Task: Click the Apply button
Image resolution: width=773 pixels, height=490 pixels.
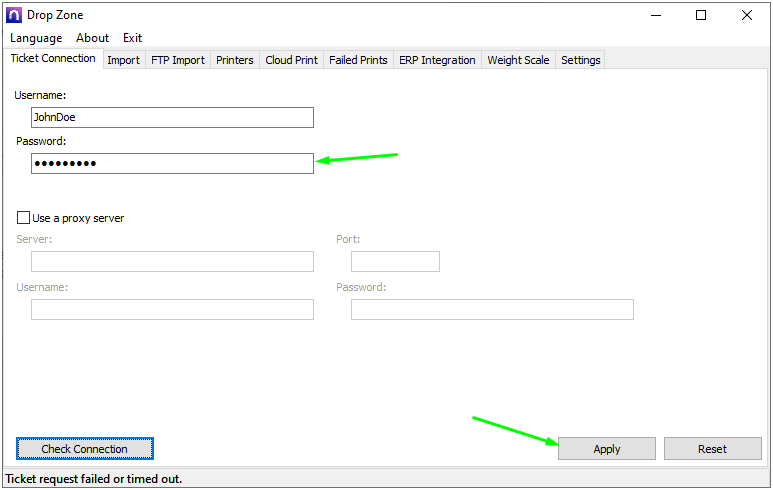Action: click(607, 449)
